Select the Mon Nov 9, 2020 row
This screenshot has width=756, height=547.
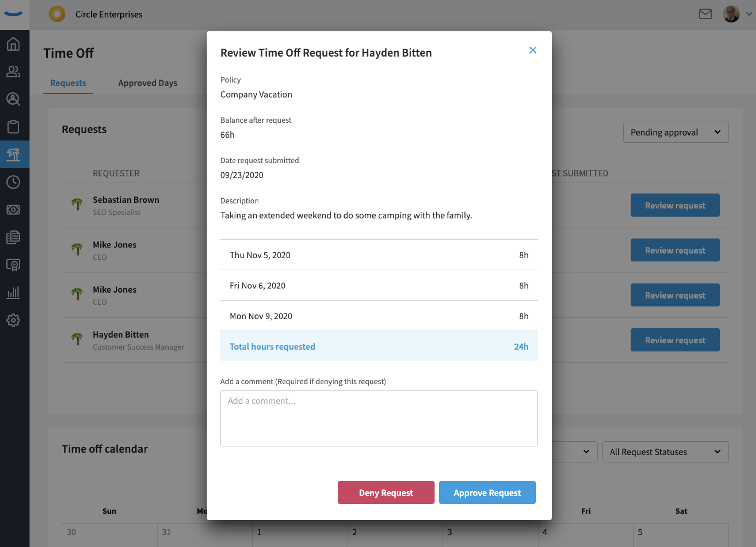tap(379, 316)
